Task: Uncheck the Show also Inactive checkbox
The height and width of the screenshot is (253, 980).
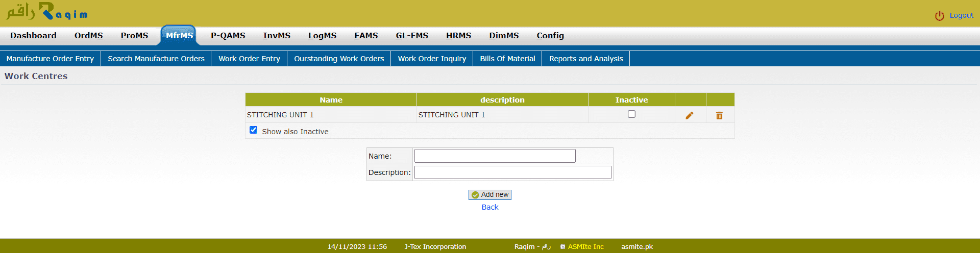Action: point(253,130)
